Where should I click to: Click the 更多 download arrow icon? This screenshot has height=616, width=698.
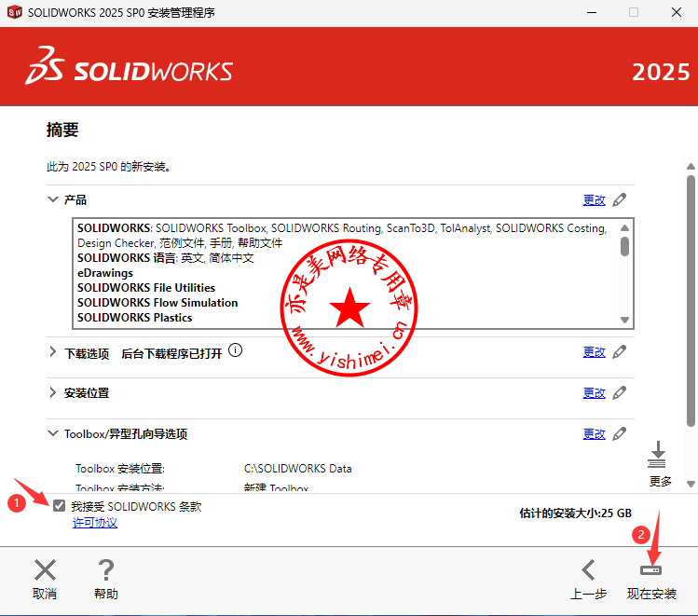[657, 455]
